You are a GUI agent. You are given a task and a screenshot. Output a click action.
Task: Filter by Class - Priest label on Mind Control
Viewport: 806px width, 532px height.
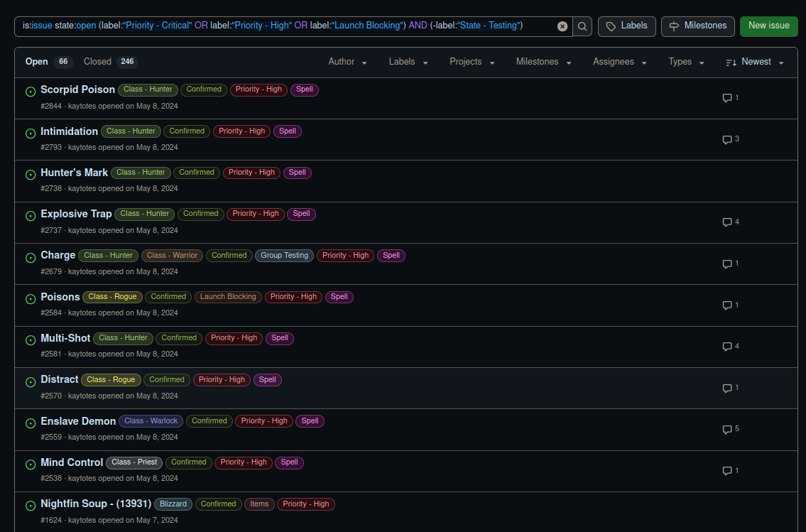[x=134, y=462]
